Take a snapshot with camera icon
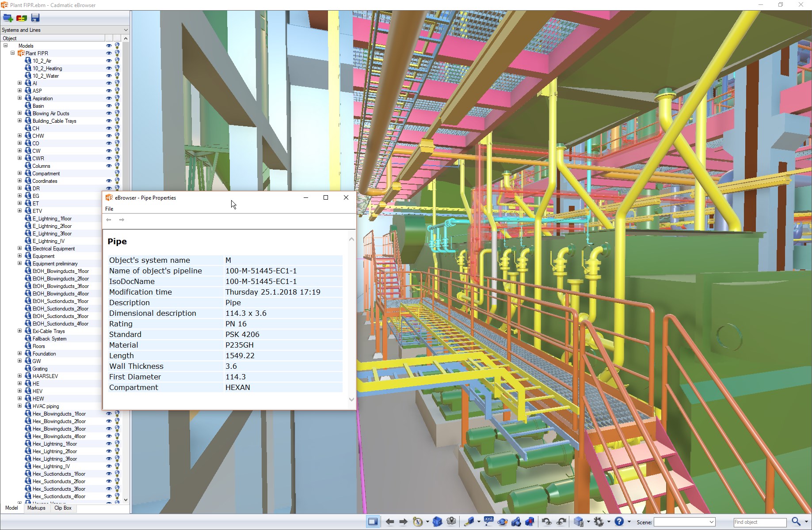Viewport: 812px width, 530px height. pyautogui.click(x=516, y=522)
